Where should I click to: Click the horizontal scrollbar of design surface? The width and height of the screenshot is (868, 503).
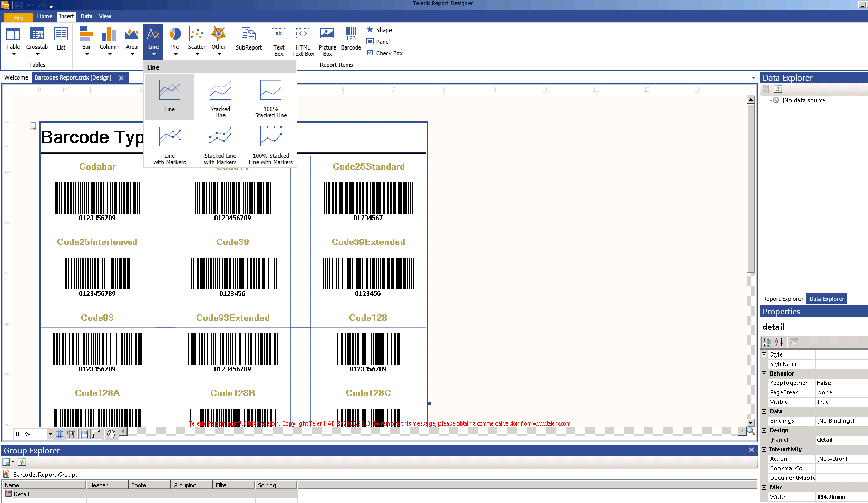point(432,431)
